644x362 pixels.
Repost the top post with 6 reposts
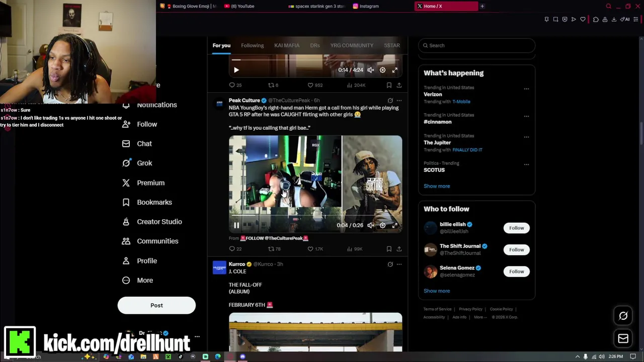pyautogui.click(x=273, y=85)
